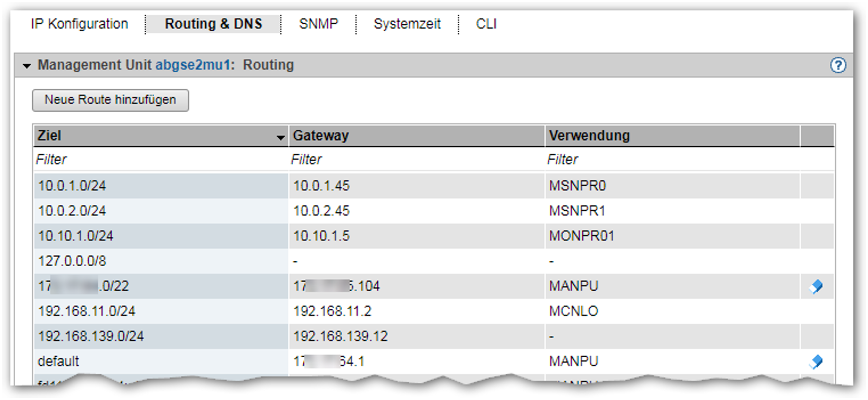
Task: Select the Routing & DNS tab
Action: [213, 24]
